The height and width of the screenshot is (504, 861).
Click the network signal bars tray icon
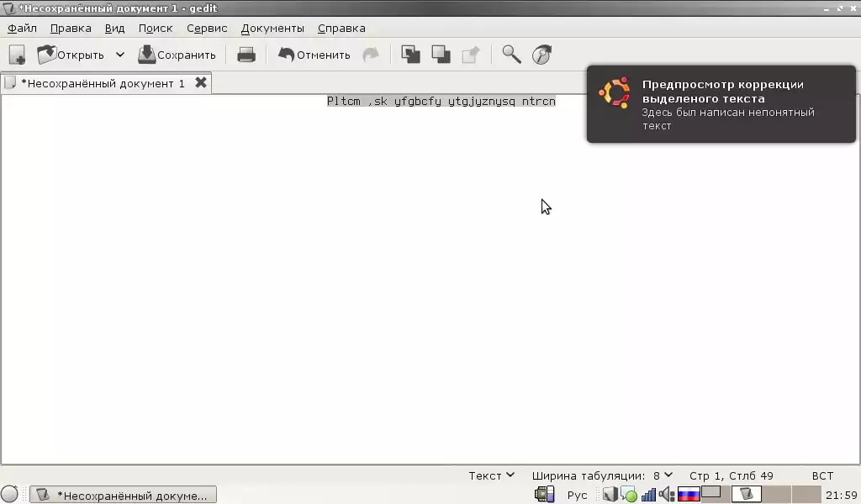click(648, 495)
